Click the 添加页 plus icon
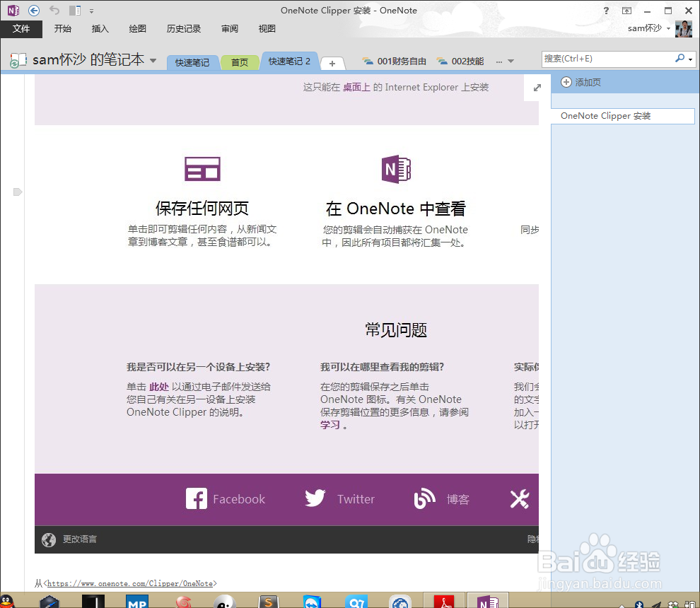 (x=567, y=82)
